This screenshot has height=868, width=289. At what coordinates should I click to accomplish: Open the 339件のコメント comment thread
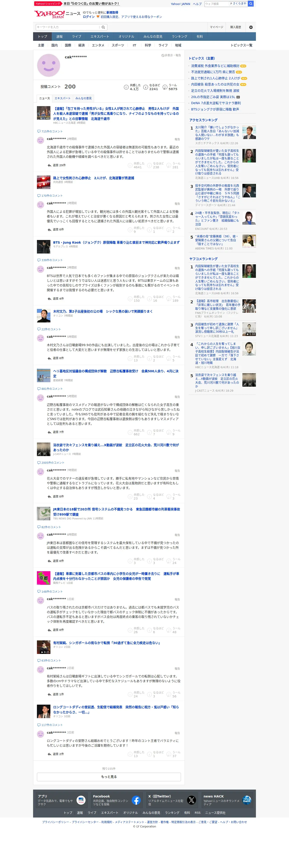[x=50, y=260]
